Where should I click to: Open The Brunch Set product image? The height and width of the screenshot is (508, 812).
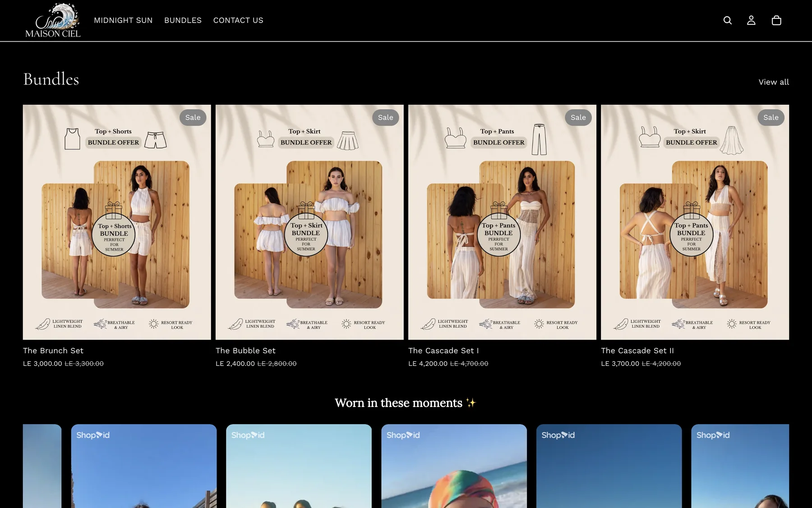point(117,222)
